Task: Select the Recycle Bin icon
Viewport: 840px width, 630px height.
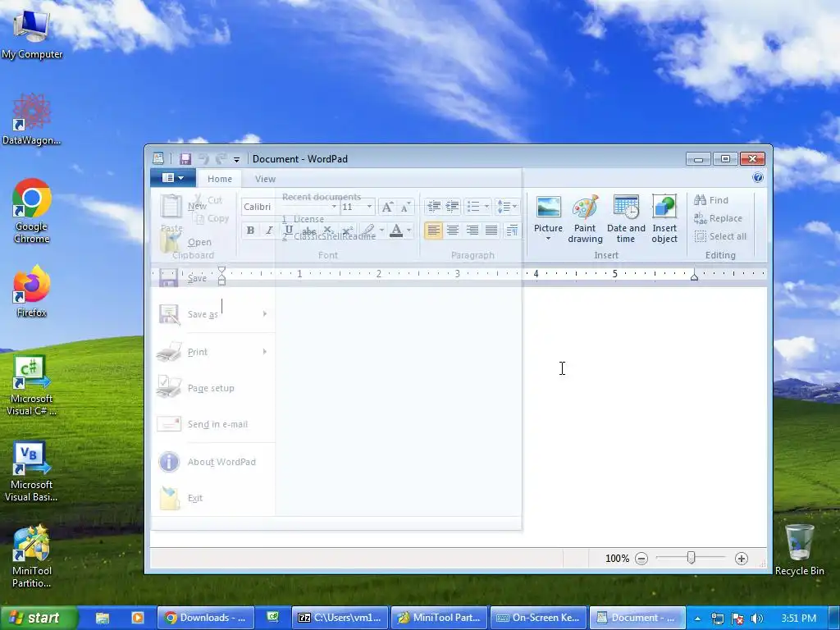Action: [799, 549]
